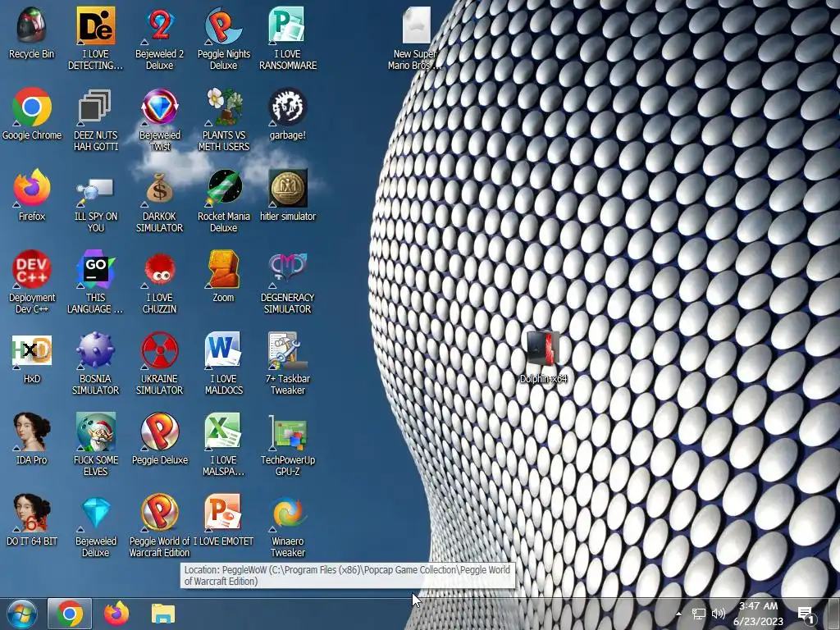Show hidden system tray icons arrow
The width and height of the screenshot is (840, 630).
tap(678, 614)
